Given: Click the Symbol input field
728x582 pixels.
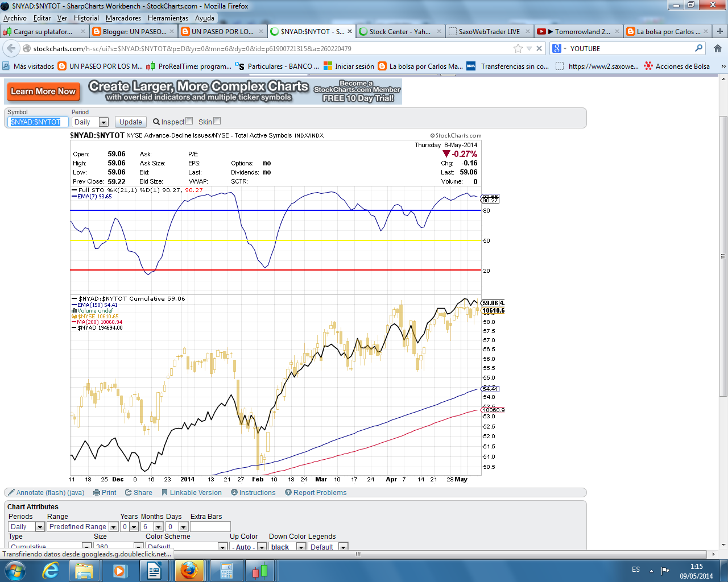Looking at the screenshot, I should [x=38, y=122].
